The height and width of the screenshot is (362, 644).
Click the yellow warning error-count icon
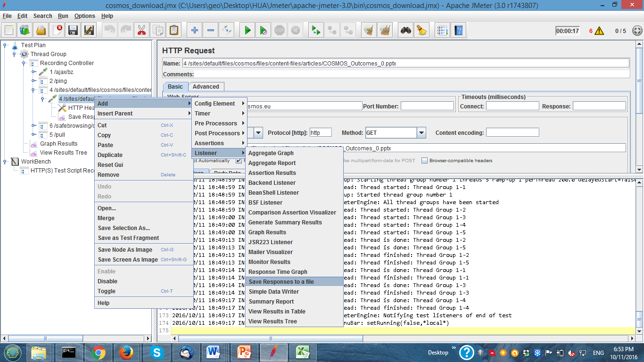click(599, 31)
